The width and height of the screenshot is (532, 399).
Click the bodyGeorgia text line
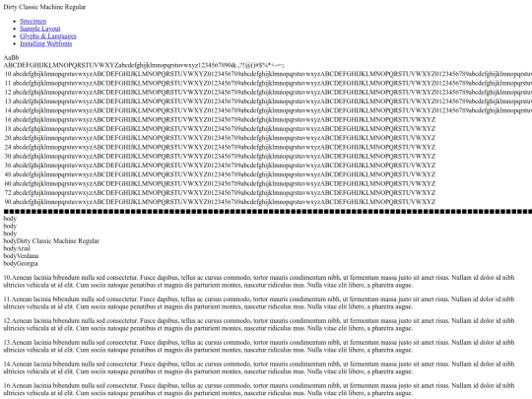(21, 263)
